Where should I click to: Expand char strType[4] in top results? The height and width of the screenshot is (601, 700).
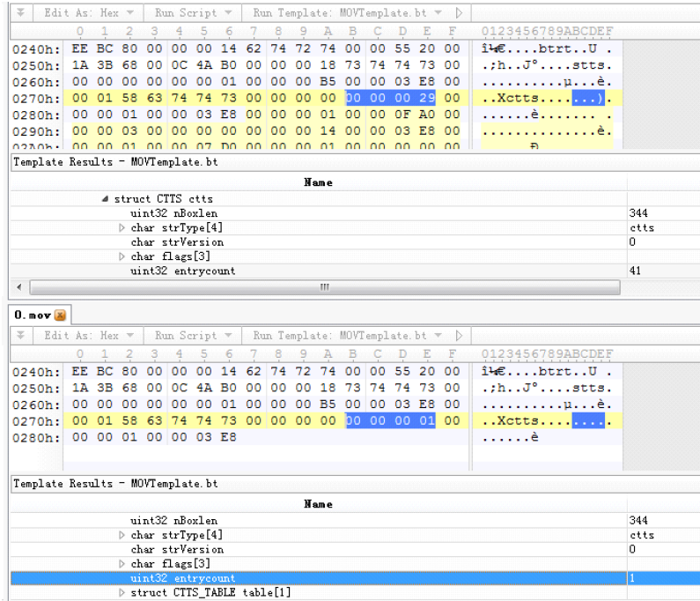click(122, 228)
